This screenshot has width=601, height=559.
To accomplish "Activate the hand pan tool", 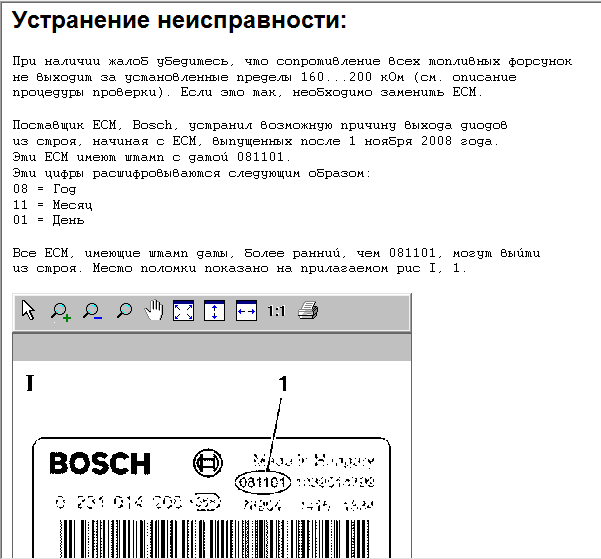I will tap(154, 311).
